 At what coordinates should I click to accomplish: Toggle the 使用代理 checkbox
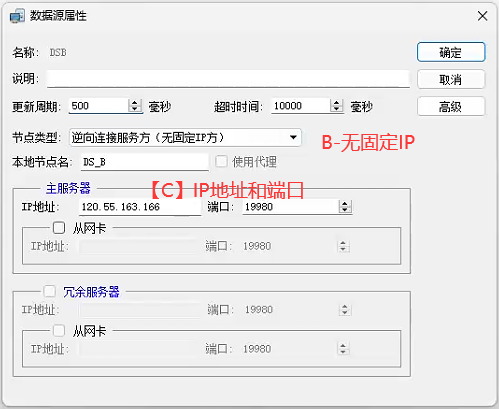coord(221,162)
